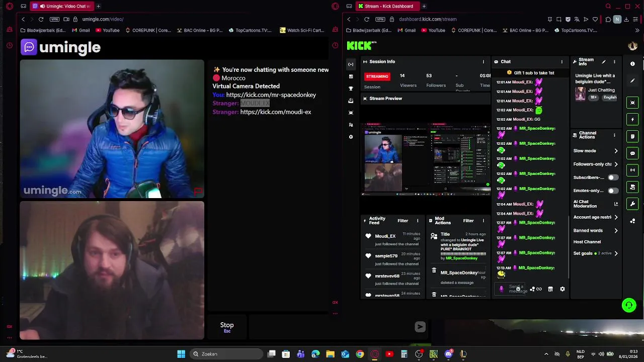Open Session Info three-dot menu
This screenshot has height=362, width=644.
coord(484,62)
